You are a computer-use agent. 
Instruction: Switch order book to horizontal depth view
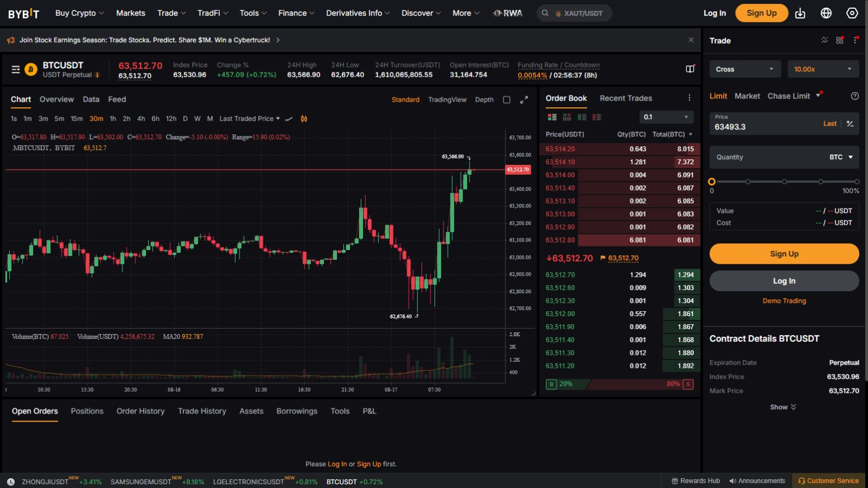coord(567,117)
